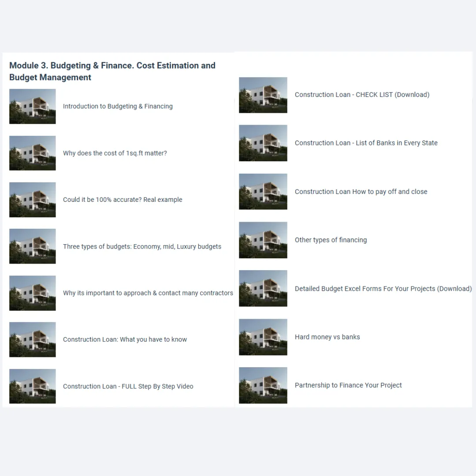Open Construction Loan FULL Step By Step Video
476x476 pixels.
pyautogui.click(x=128, y=386)
